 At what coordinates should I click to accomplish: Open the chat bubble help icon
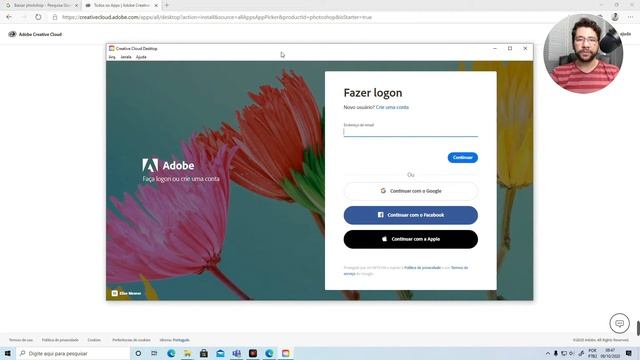pos(620,323)
